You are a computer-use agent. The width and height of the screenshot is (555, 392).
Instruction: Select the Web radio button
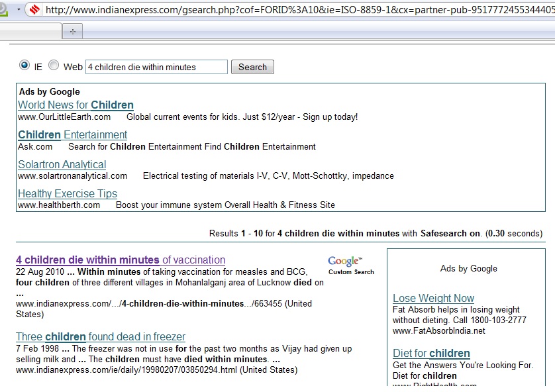[x=54, y=65]
